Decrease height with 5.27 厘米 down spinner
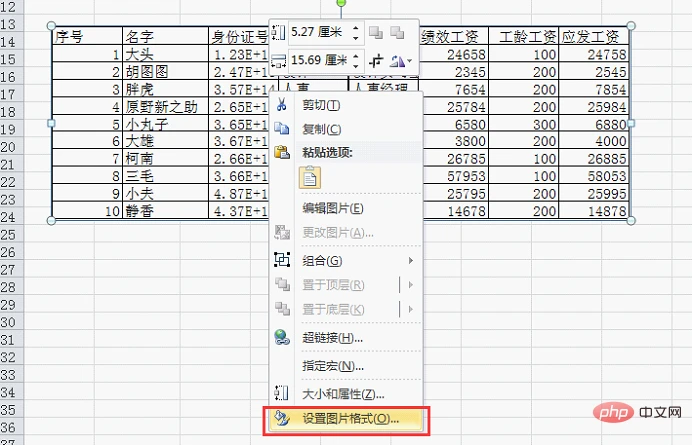This screenshot has width=692, height=445. point(356,38)
